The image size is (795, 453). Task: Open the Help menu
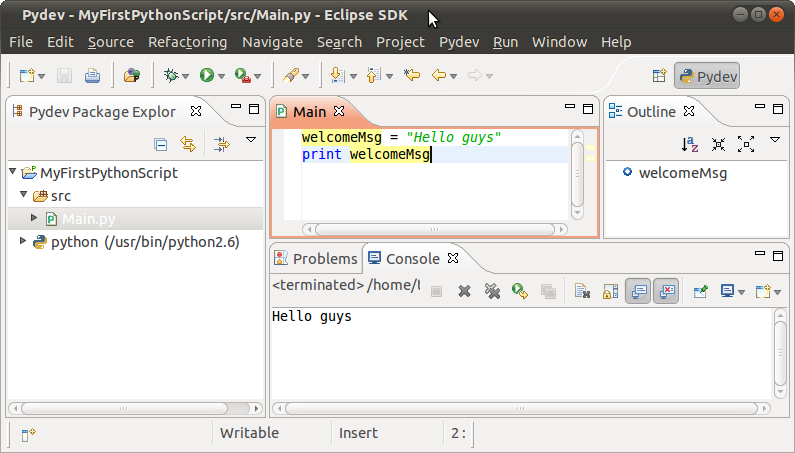pyautogui.click(x=616, y=42)
